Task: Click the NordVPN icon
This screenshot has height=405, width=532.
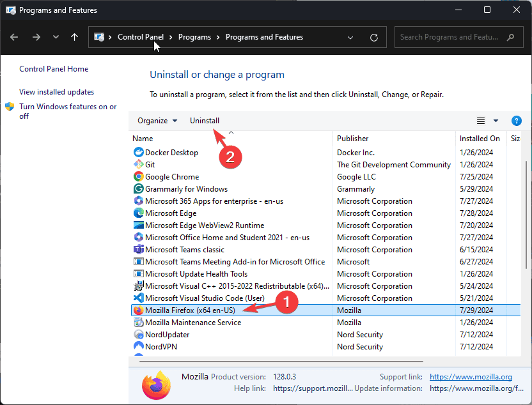Action: [138, 346]
